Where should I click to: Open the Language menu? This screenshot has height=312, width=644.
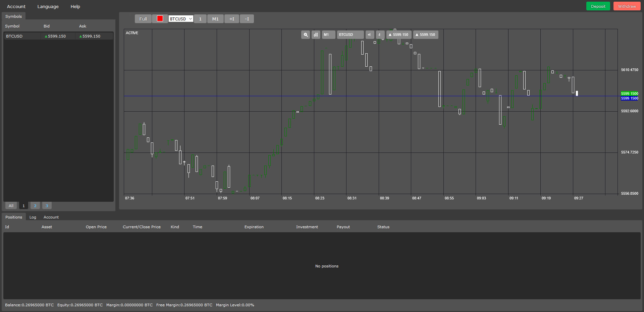tap(48, 6)
